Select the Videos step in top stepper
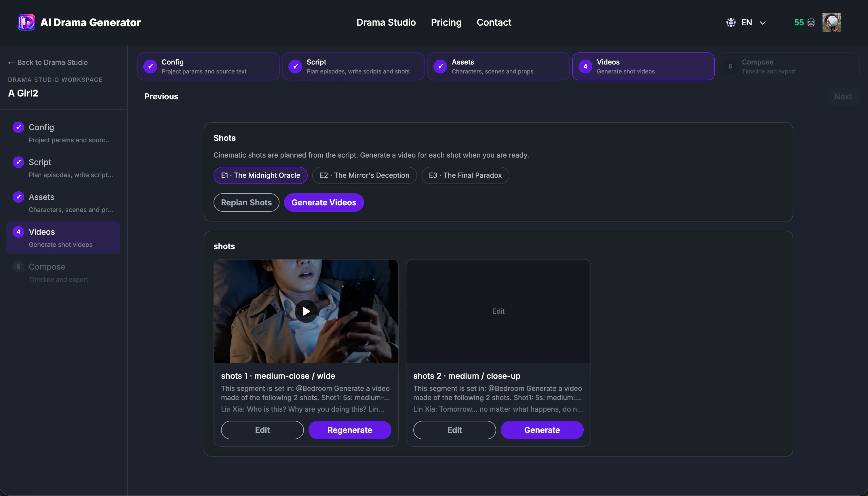The width and height of the screenshot is (868, 496). [x=643, y=67]
